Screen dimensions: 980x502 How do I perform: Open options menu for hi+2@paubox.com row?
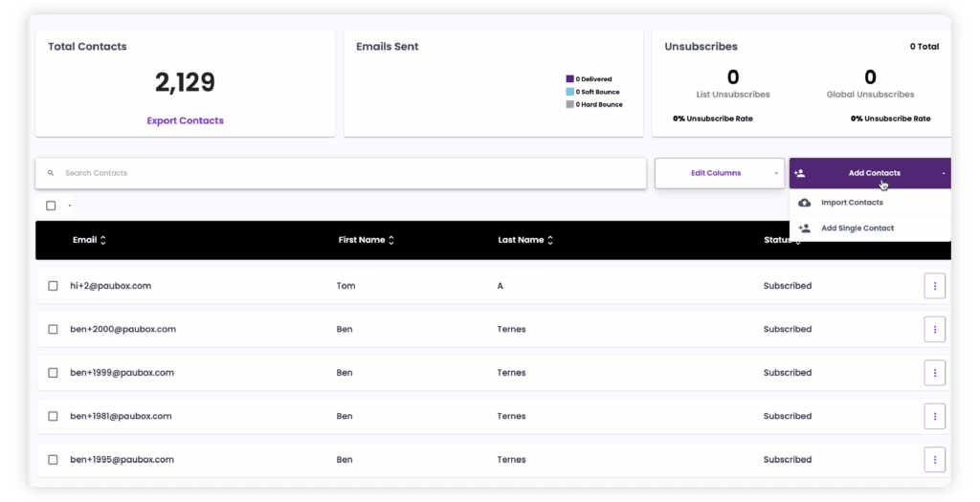click(x=934, y=286)
